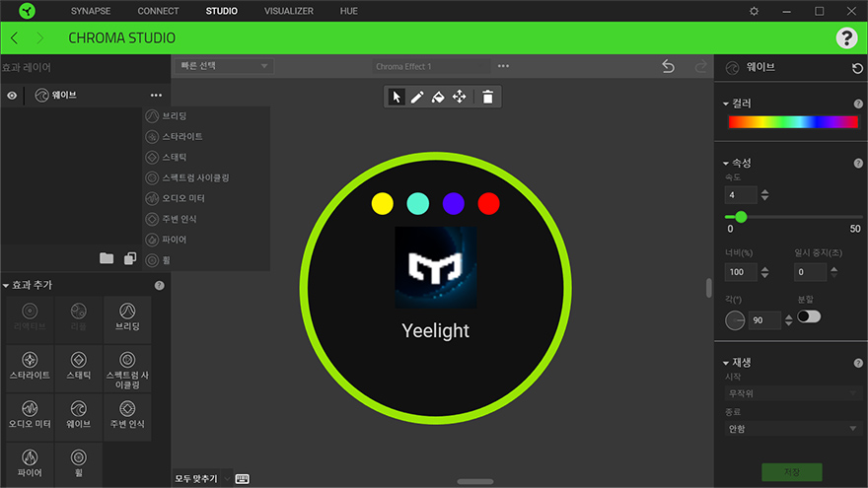The height and width of the screenshot is (488, 868).
Task: Select the arrow selection tool
Action: coord(397,97)
